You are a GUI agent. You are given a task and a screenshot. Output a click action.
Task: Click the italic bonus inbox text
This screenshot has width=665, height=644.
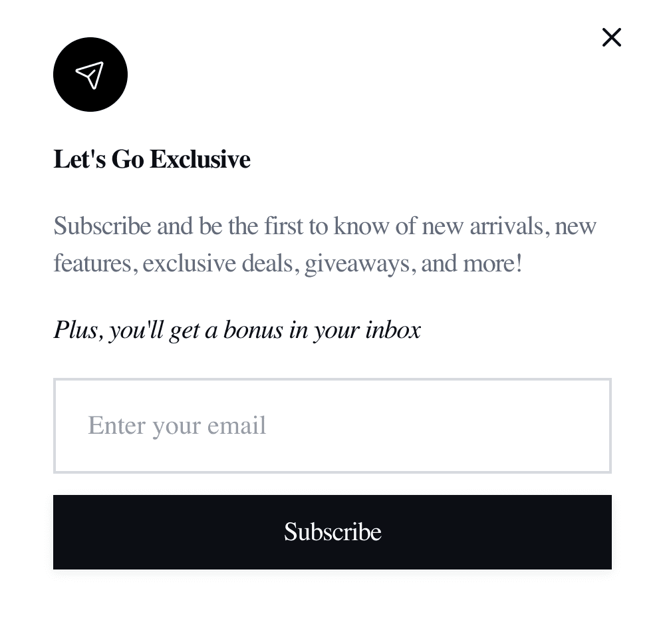point(237,330)
